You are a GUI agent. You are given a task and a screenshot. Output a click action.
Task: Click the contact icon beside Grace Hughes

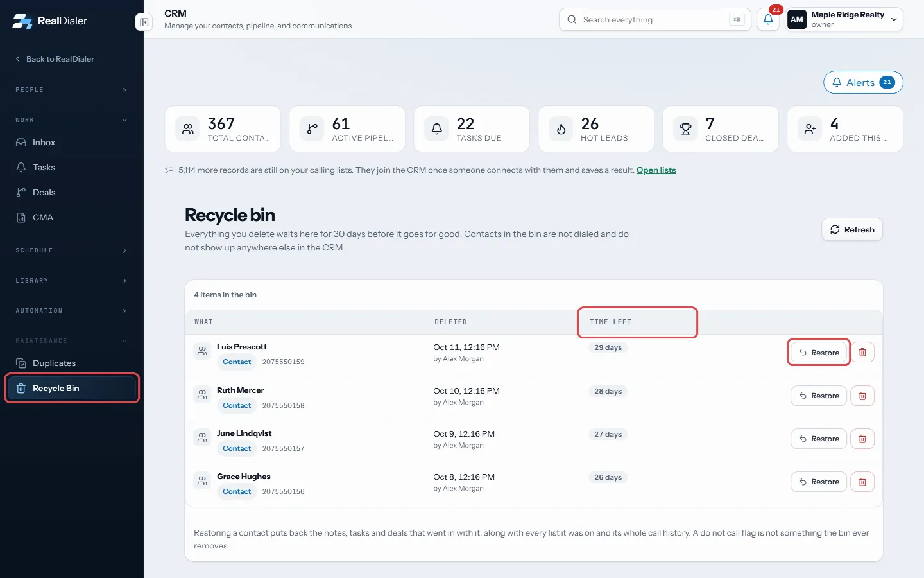[202, 481]
